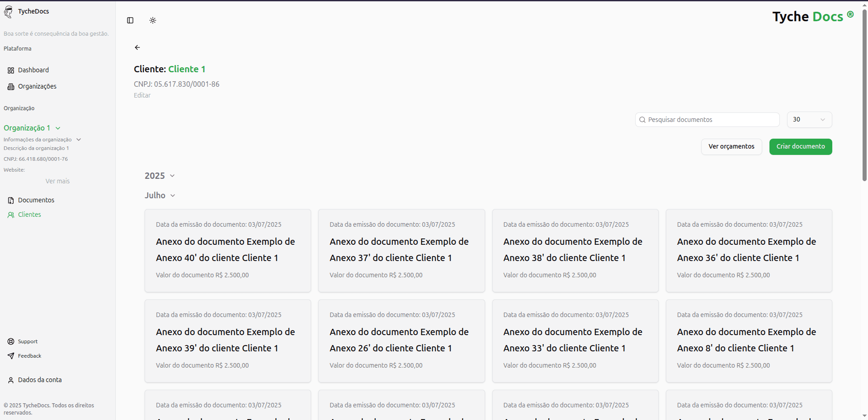Open Dashboard from the sidebar
Image resolution: width=868 pixels, height=420 pixels.
point(33,70)
